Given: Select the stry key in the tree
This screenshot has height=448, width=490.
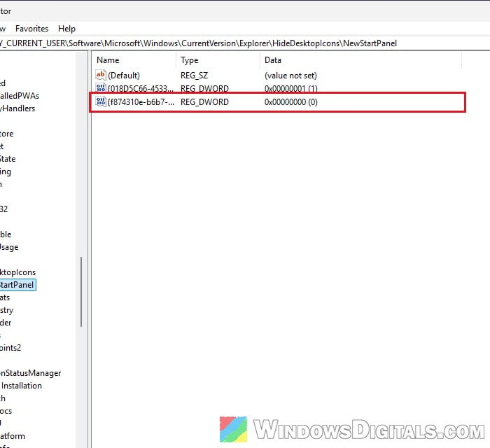Looking at the screenshot, I should coord(6,310).
